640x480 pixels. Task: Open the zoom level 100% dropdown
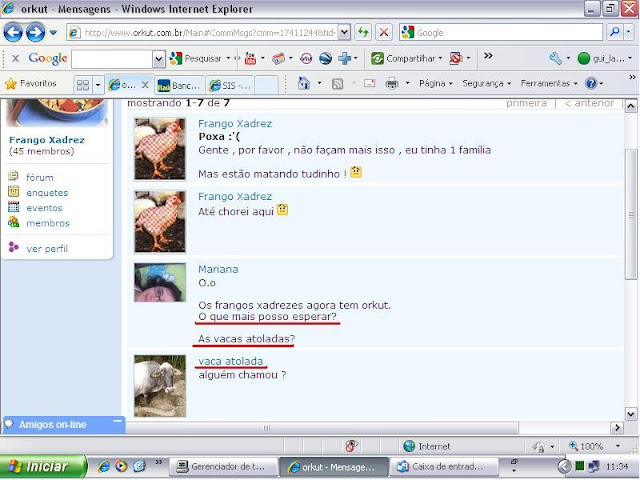[618, 446]
